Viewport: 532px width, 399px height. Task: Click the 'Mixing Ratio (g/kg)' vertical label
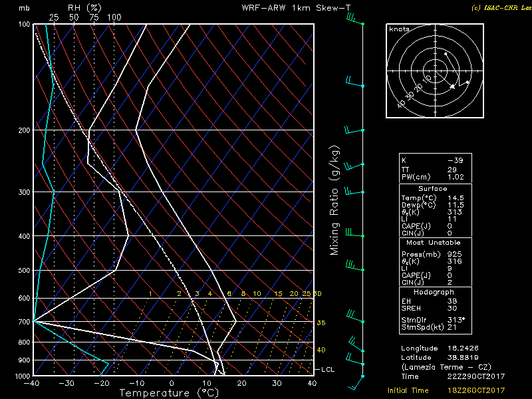tap(334, 200)
